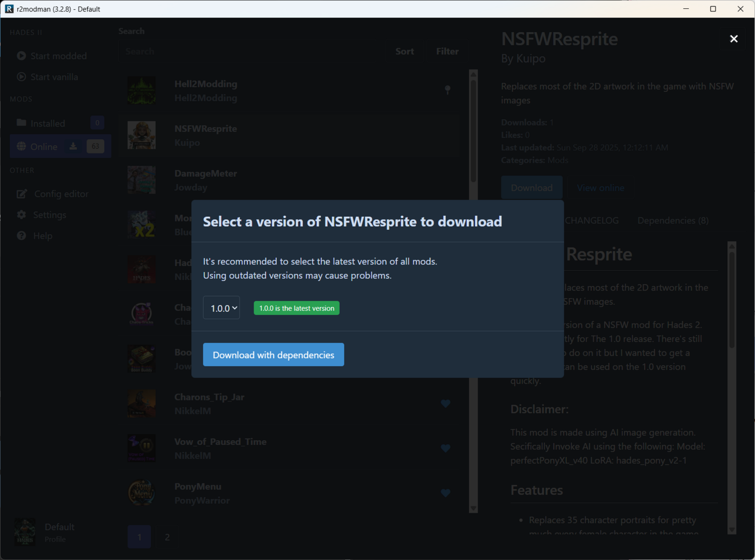The image size is (755, 560).
Task: Click the heart icon on Charons_Tip_Jar row
Action: coord(445,403)
